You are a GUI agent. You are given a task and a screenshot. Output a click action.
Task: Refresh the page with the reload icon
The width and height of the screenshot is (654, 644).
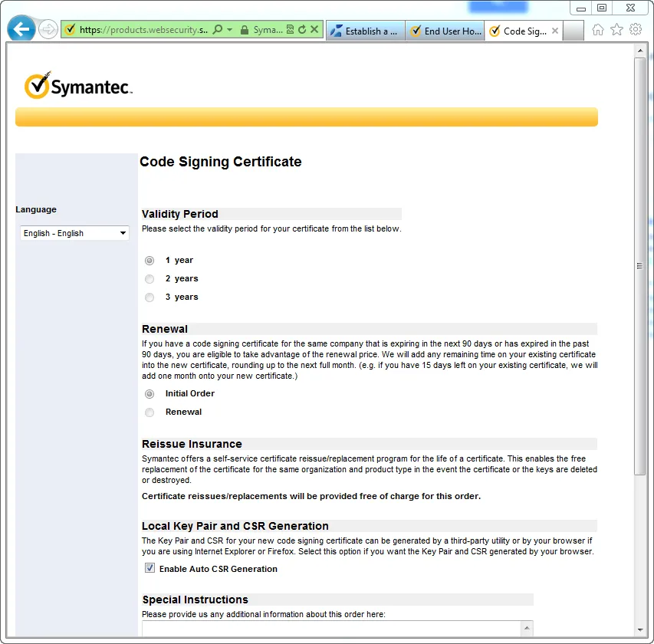coord(302,29)
